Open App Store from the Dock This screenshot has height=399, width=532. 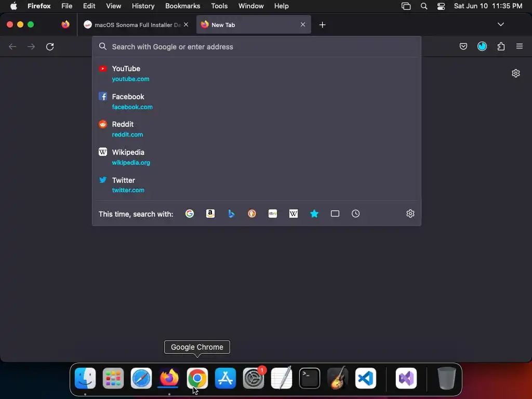(x=225, y=378)
